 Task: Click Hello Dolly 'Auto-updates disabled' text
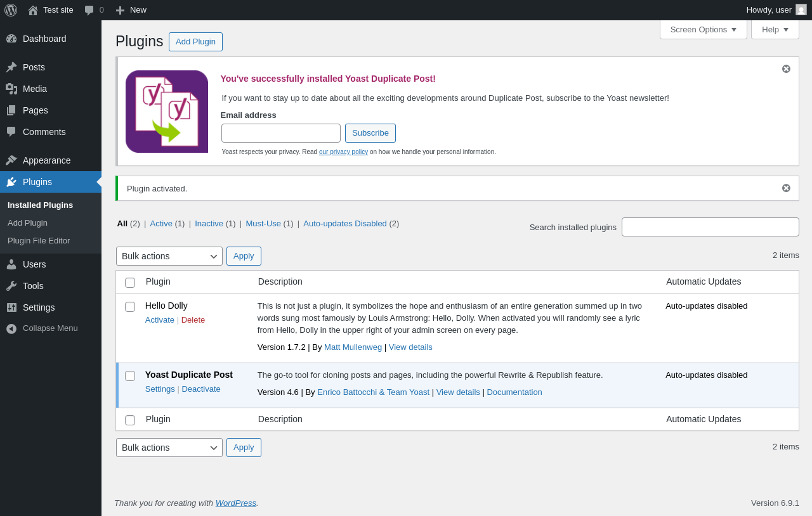click(707, 306)
